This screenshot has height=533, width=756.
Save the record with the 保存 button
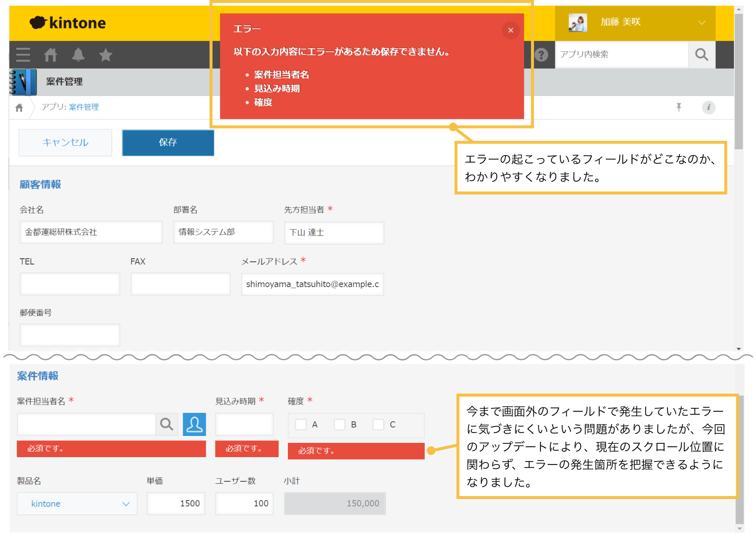click(168, 143)
